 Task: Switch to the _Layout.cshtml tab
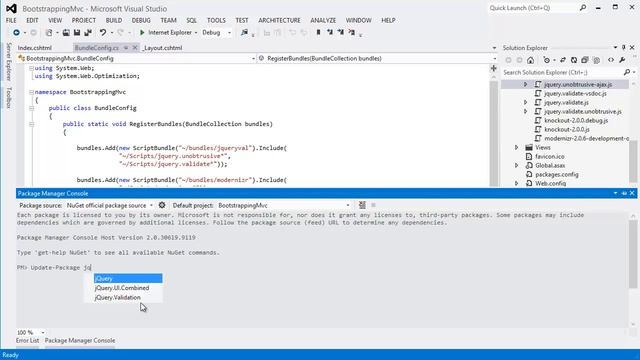pos(162,48)
